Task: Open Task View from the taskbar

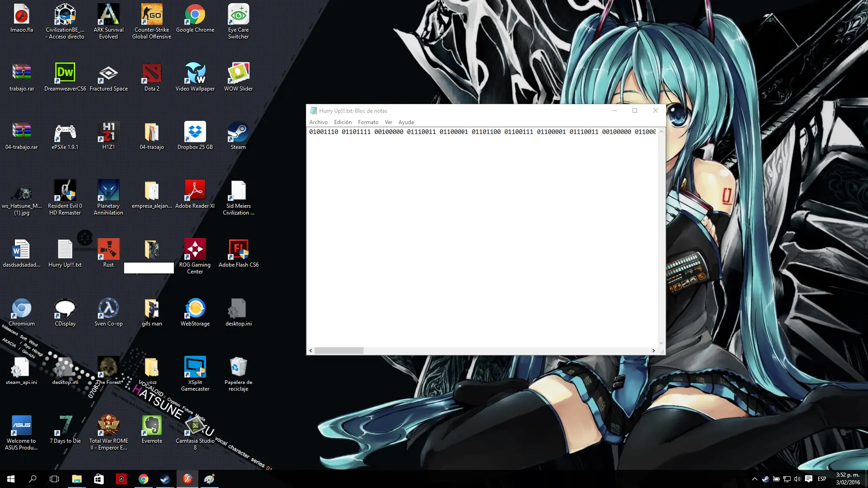Action: pos(54,479)
